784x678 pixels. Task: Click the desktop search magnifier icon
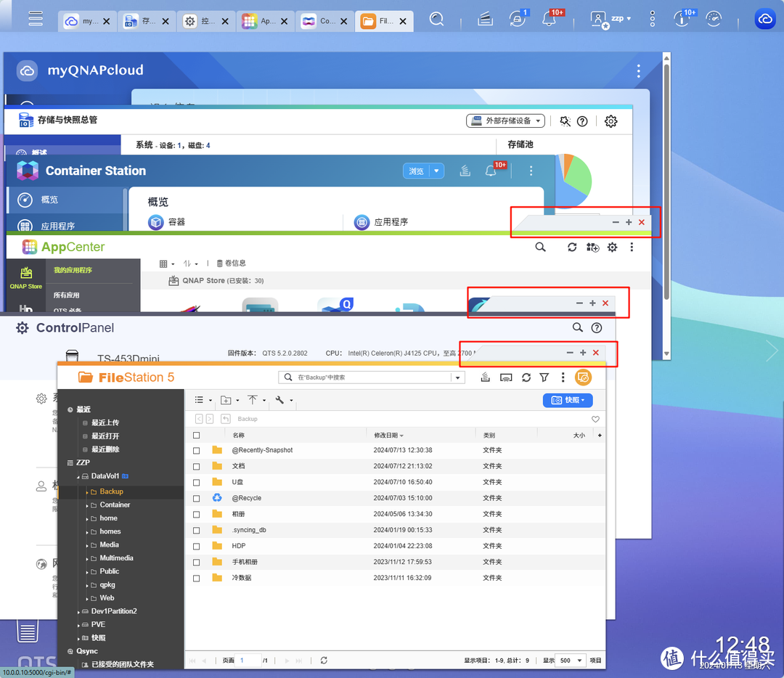click(x=436, y=20)
